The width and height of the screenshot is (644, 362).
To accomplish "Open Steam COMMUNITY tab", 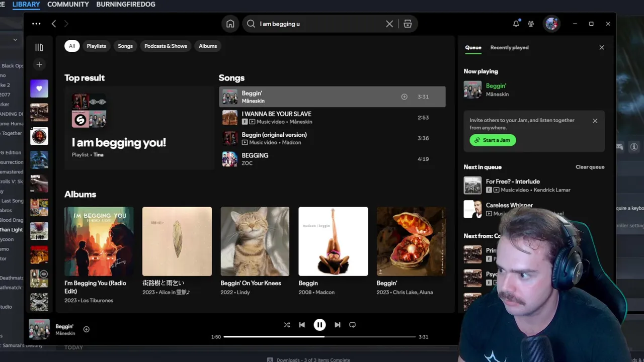I will (68, 4).
